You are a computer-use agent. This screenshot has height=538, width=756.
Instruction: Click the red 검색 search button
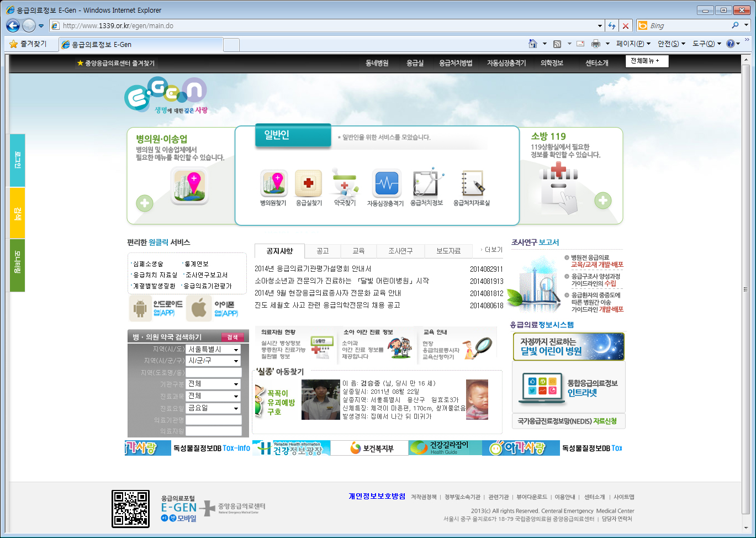pos(232,337)
